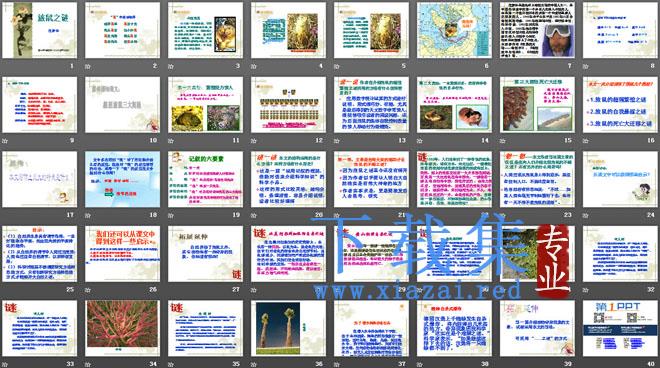Viewport: 660px width, 368px height.
Task: Select slide 36 with two palm trees
Action: point(288,328)
